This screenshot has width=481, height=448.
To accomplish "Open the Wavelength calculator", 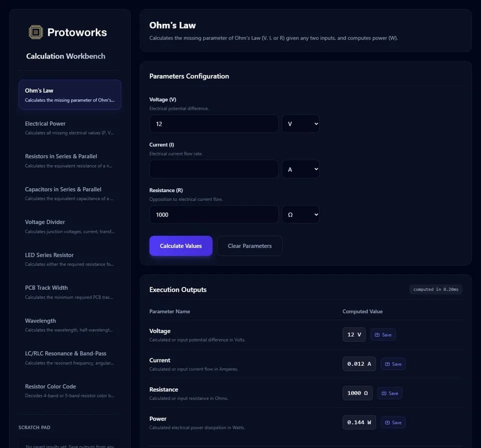I will click(70, 325).
